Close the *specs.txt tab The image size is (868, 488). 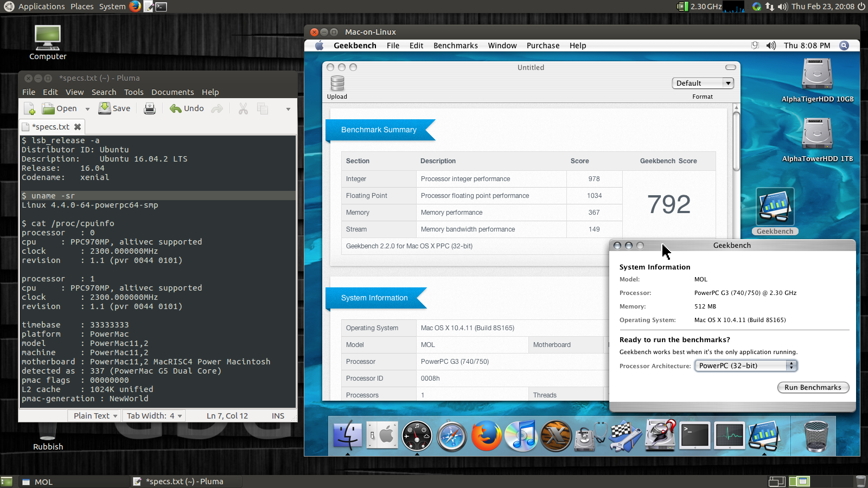[x=78, y=127]
